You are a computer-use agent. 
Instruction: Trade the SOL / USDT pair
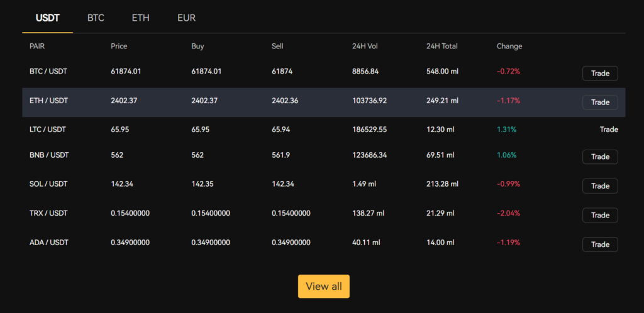tap(600, 186)
